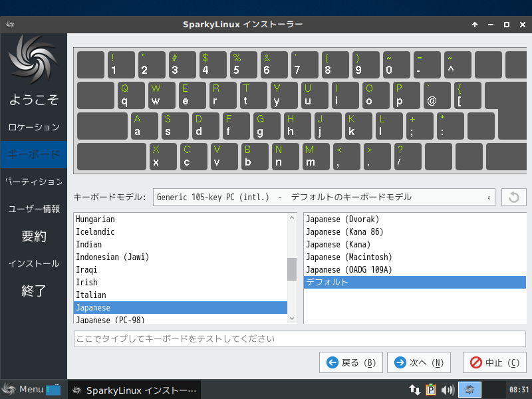The height and width of the screenshot is (399, 532).
Task: Click the layout list scrollbar thumb
Action: pyautogui.click(x=292, y=269)
